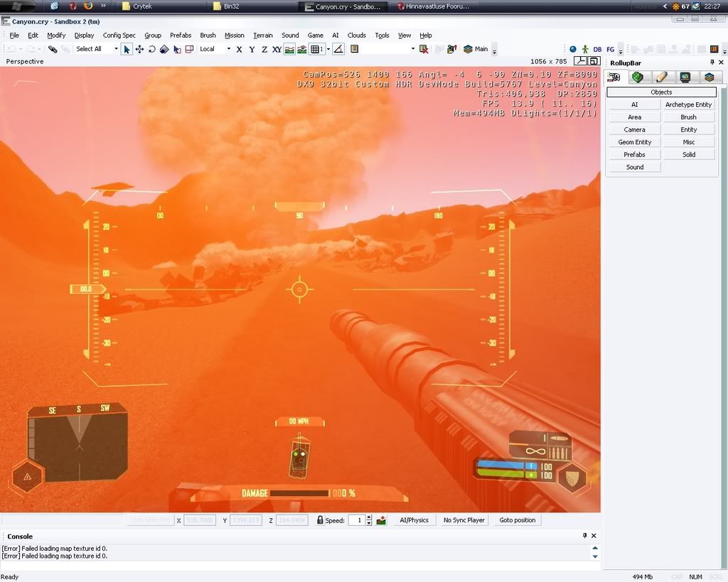
Task: Click the Brush object button
Action: coord(688,117)
